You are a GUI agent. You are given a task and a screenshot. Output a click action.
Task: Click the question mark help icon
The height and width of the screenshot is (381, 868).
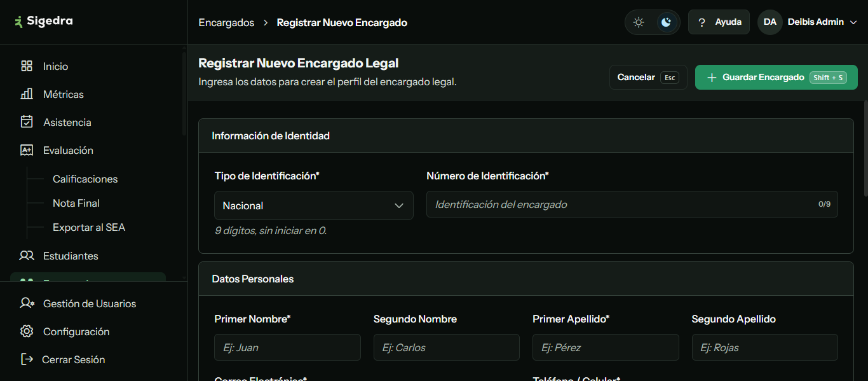coord(702,22)
